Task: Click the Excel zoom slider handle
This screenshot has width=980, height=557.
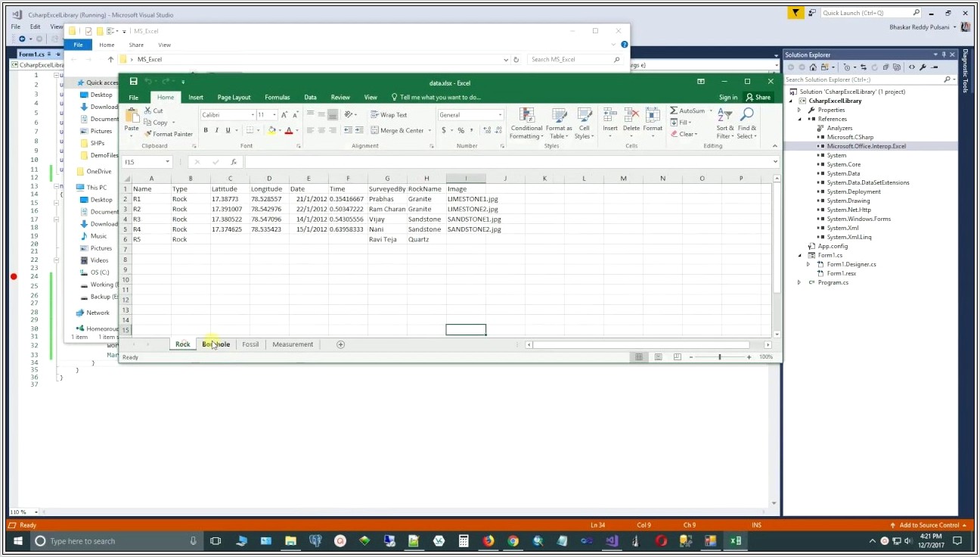Action: pyautogui.click(x=719, y=356)
